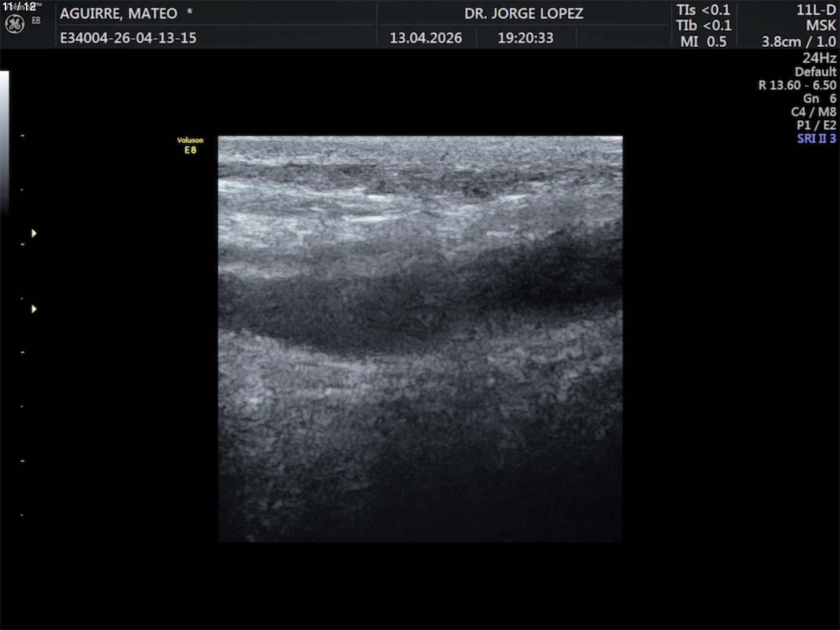
Task: Click the 11 / 12 frame counter
Action: click(x=19, y=7)
